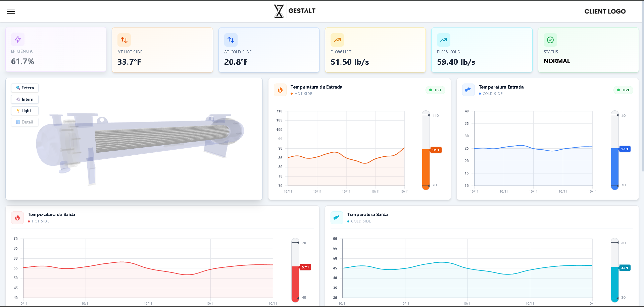The width and height of the screenshot is (644, 307).
Task: Toggle the LIVE indicator on Temperatura Entrada
Action: tap(624, 90)
